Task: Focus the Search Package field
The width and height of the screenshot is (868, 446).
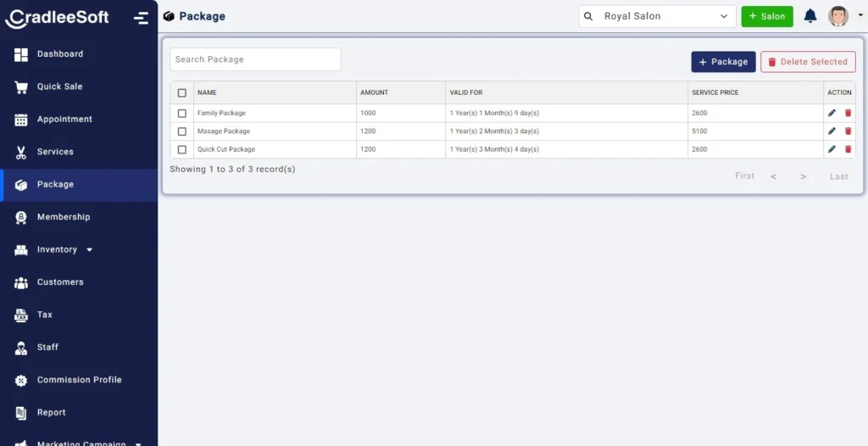Action: point(255,59)
